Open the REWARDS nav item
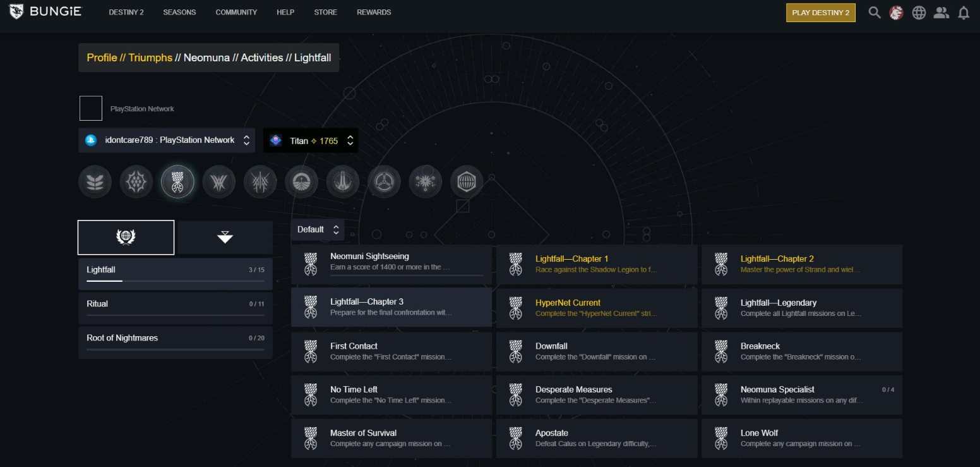This screenshot has height=467, width=980. click(374, 12)
